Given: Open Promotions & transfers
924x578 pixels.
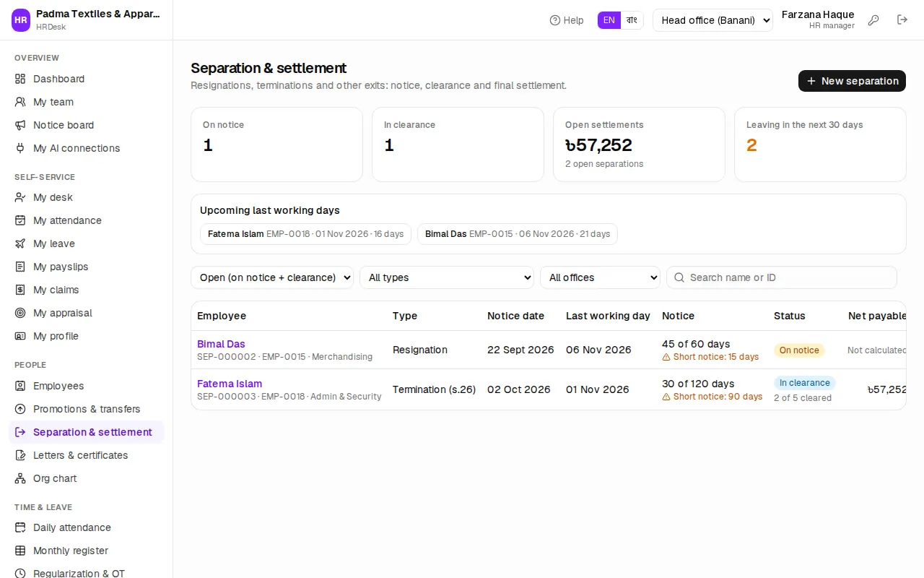Looking at the screenshot, I should click(87, 409).
